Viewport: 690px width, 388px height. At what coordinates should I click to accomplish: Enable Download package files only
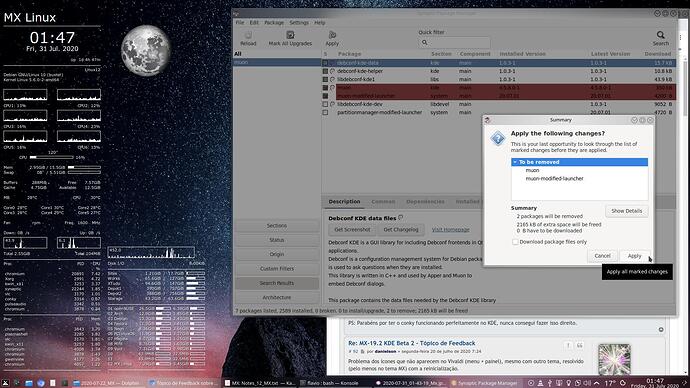pyautogui.click(x=515, y=242)
